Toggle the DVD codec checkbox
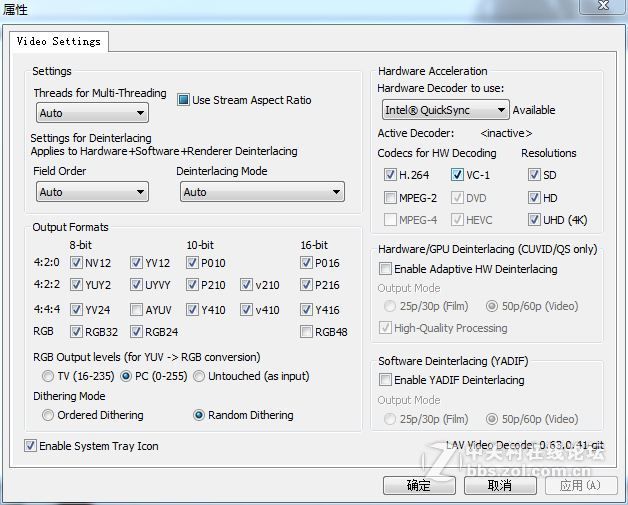The height and width of the screenshot is (505, 628). [x=457, y=197]
